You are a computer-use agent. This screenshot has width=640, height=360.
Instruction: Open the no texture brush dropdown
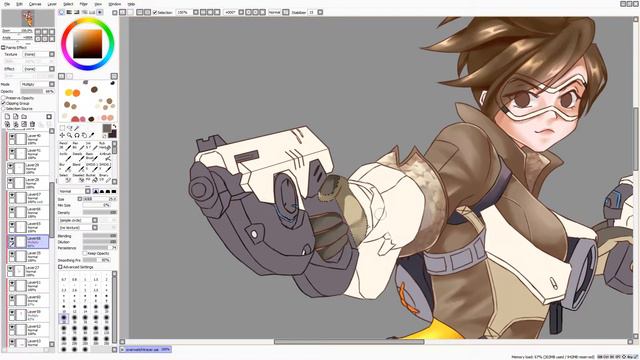point(78,228)
